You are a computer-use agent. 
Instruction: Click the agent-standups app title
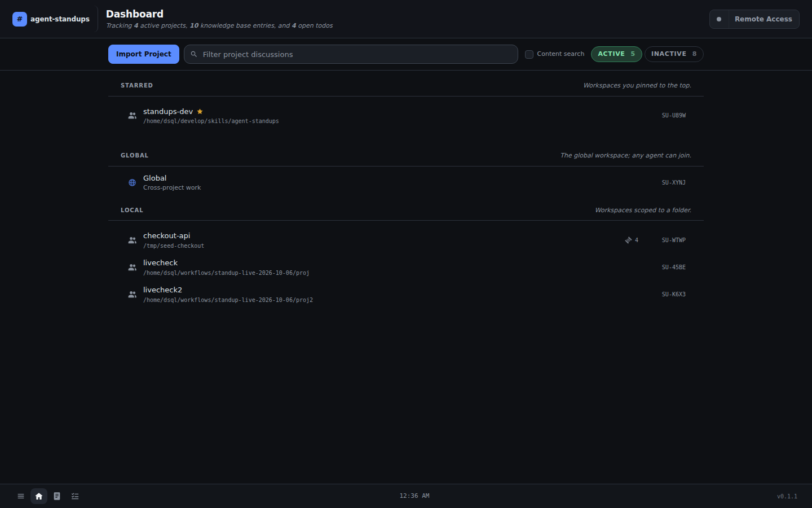[x=60, y=19]
